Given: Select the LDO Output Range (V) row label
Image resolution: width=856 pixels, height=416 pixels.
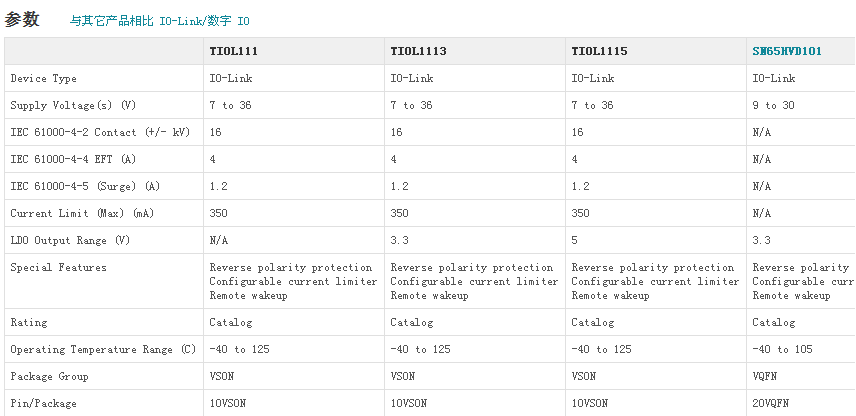Looking at the screenshot, I should click(x=70, y=240).
